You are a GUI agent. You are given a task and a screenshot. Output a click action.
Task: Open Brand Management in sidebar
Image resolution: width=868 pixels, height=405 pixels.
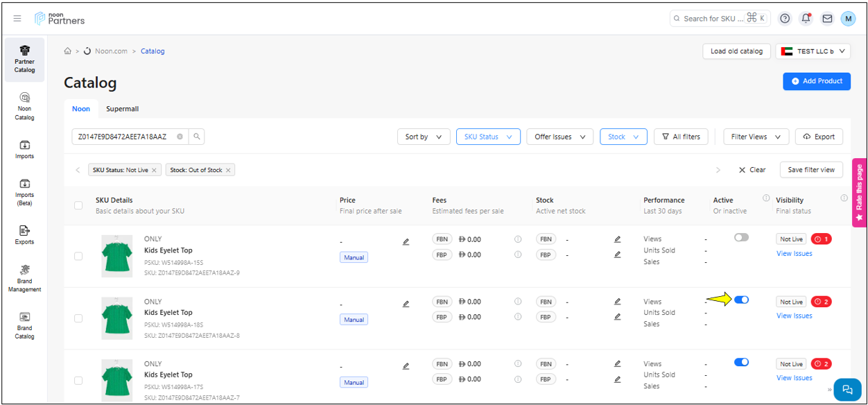coord(24,277)
